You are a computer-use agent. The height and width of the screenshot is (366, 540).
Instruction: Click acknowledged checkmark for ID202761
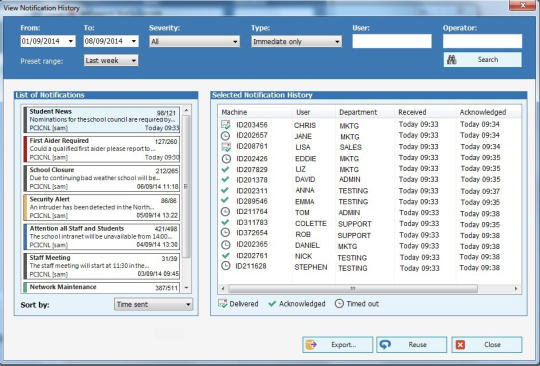225,255
